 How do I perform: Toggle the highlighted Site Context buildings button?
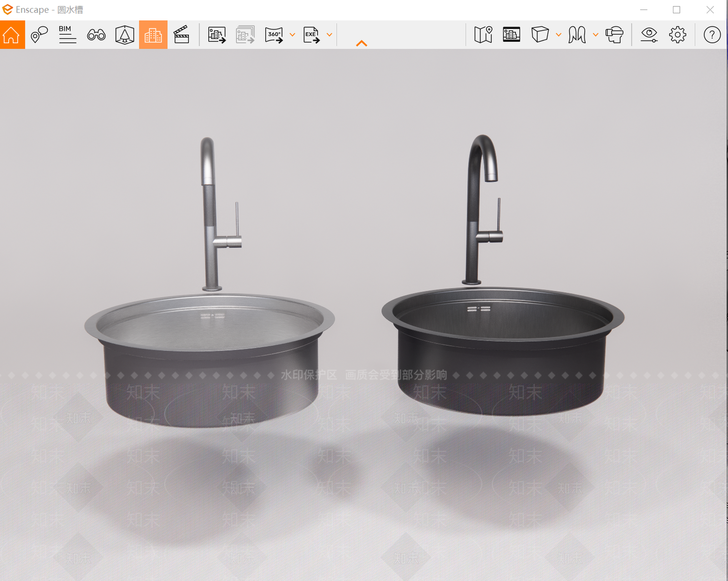153,35
